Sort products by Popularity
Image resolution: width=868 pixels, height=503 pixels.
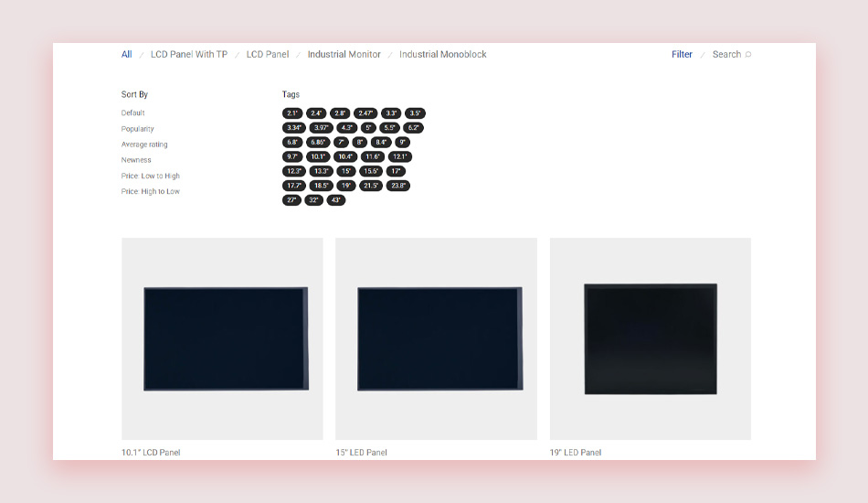point(137,129)
